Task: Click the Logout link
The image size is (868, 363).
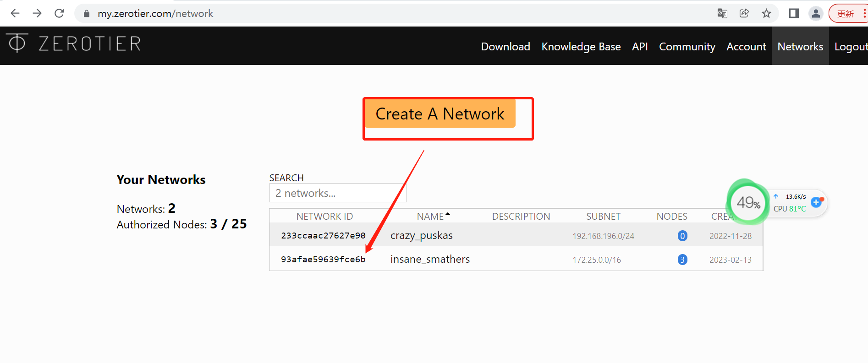Action: [x=851, y=47]
